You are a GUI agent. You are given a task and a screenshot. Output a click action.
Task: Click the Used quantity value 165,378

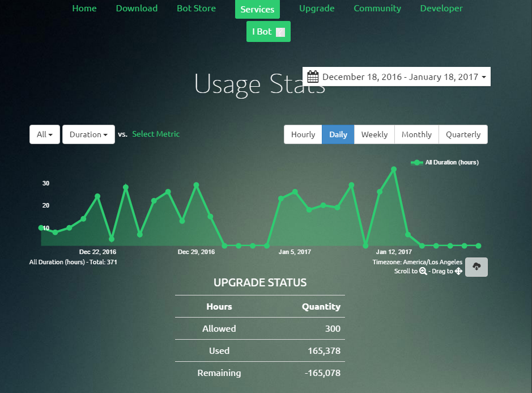coord(324,350)
